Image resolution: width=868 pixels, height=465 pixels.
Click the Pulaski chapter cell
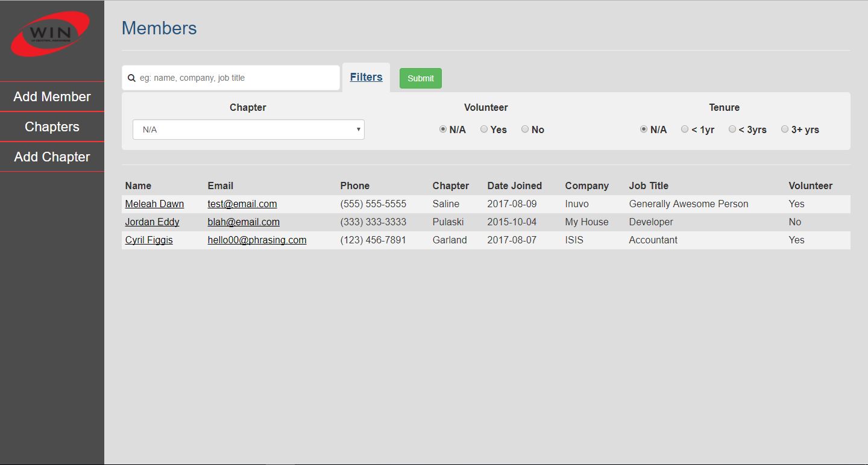pos(448,222)
